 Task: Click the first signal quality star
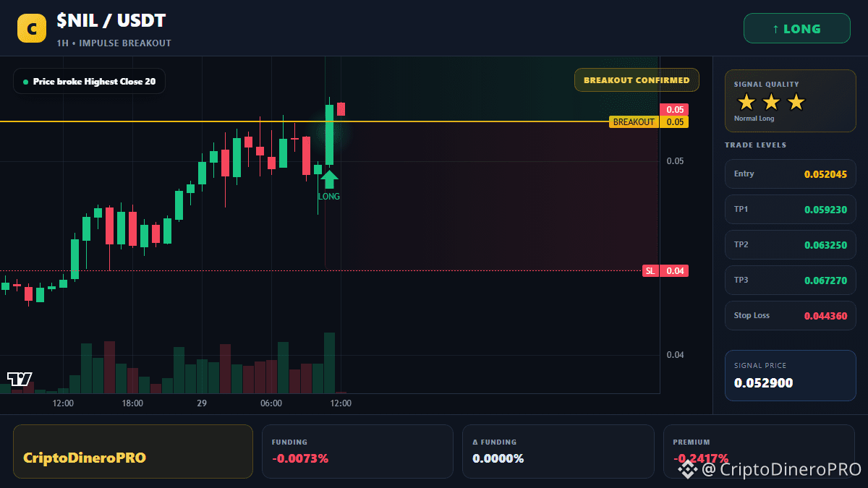point(746,102)
